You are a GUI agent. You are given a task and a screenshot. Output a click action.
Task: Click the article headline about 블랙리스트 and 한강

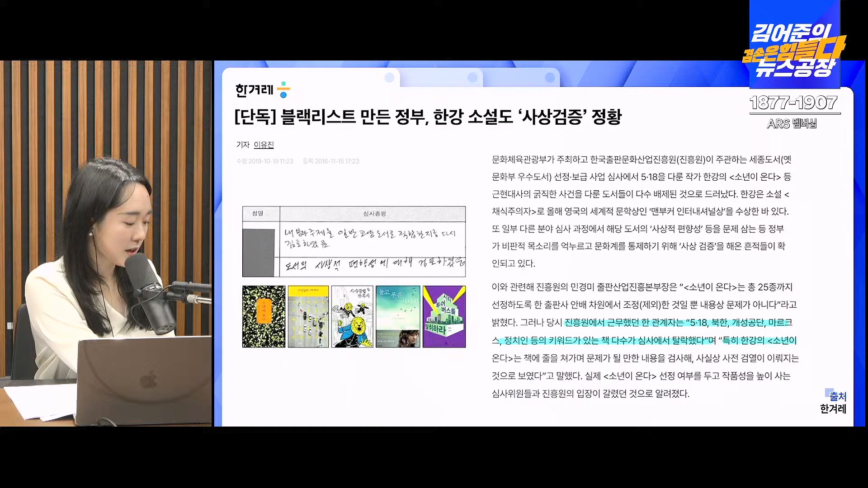click(428, 117)
